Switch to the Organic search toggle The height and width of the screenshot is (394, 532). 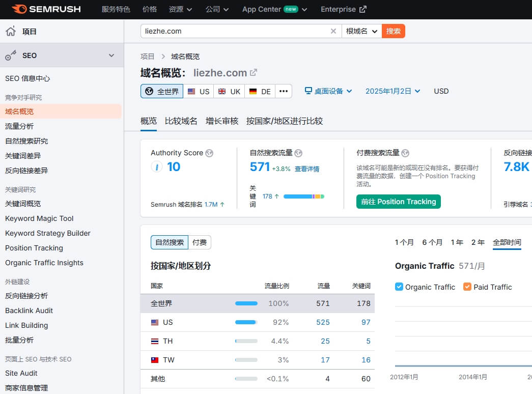click(170, 242)
